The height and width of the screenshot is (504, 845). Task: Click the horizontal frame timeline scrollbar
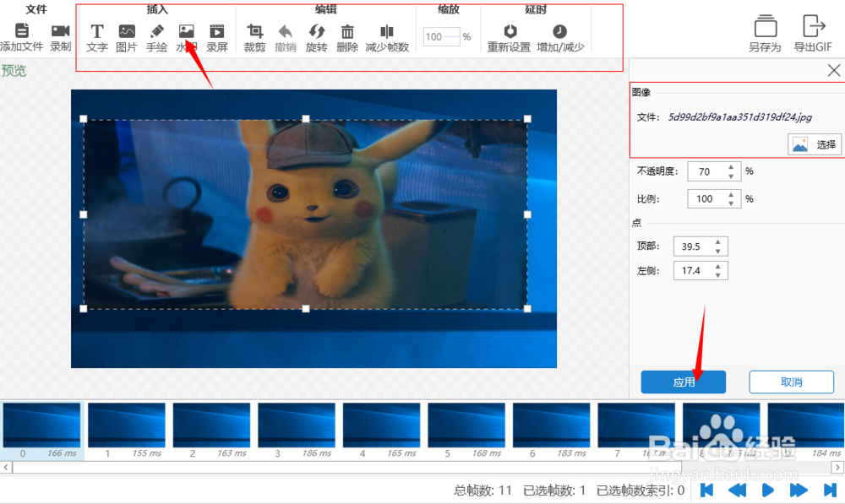(347, 467)
